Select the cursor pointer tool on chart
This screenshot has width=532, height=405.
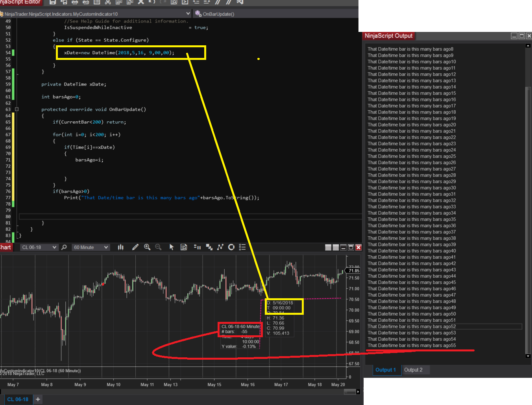[x=172, y=247]
